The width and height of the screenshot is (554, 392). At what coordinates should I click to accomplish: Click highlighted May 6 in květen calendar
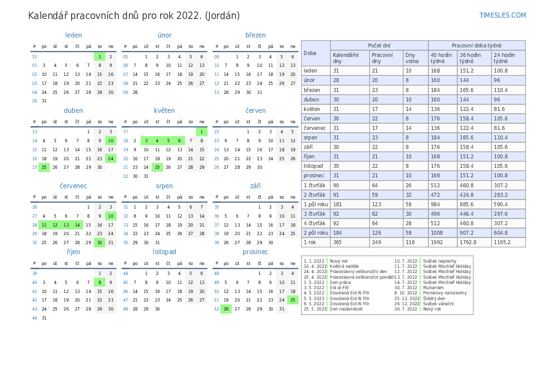[180, 141]
